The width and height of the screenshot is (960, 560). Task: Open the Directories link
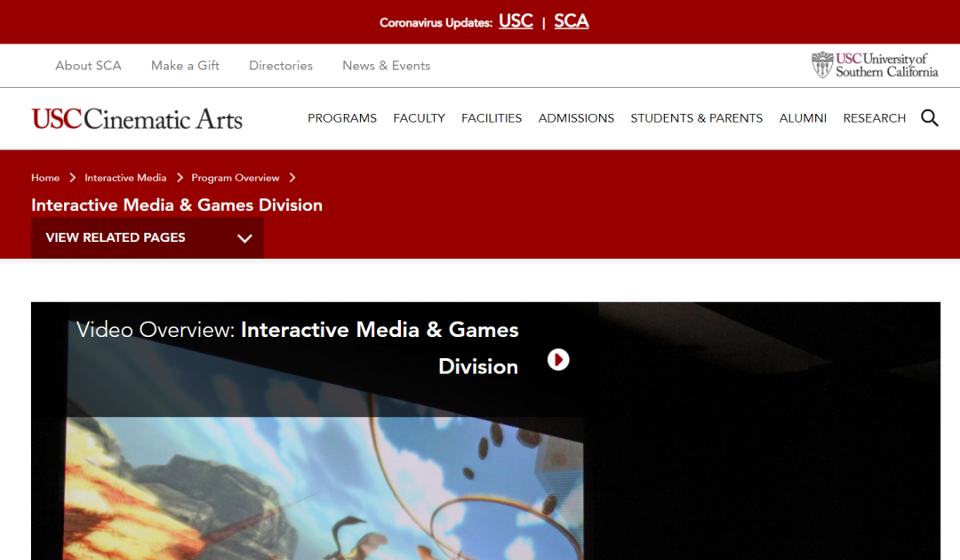(x=280, y=66)
